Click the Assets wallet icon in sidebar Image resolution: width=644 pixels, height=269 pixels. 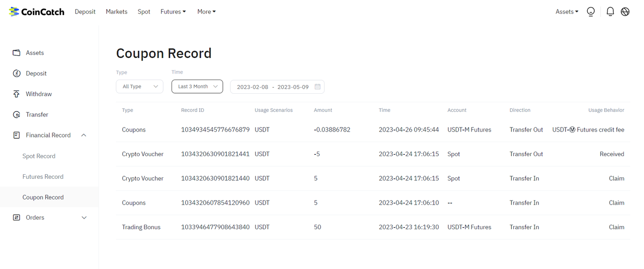[x=17, y=53]
